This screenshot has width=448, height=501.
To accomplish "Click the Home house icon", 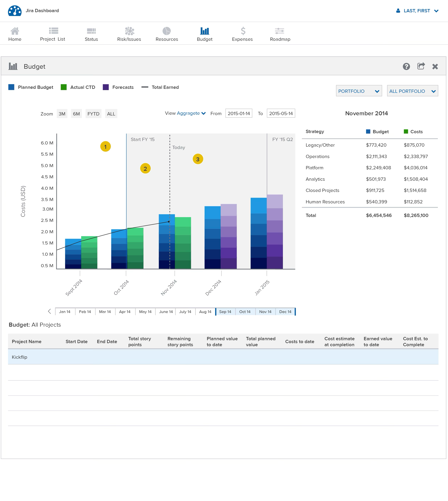I will pos(15,31).
